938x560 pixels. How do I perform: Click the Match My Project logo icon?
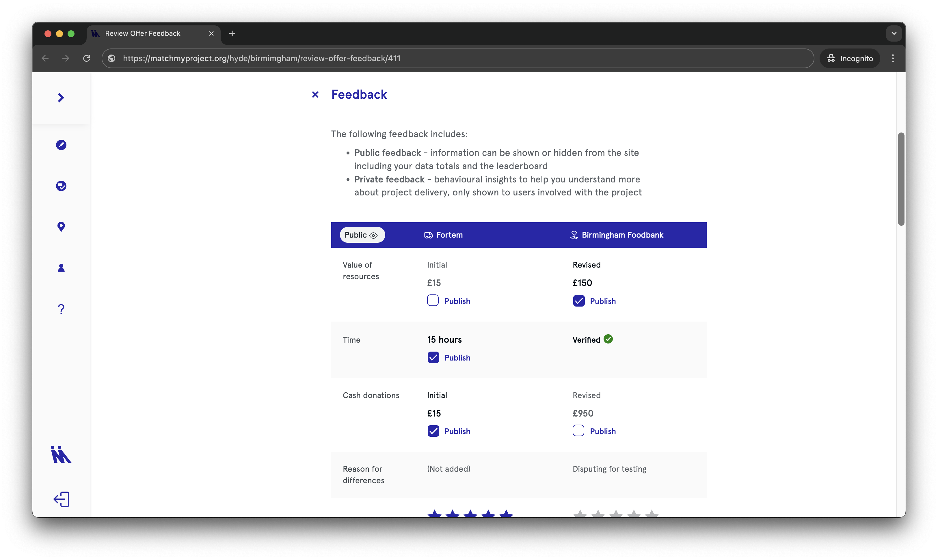coord(61,454)
